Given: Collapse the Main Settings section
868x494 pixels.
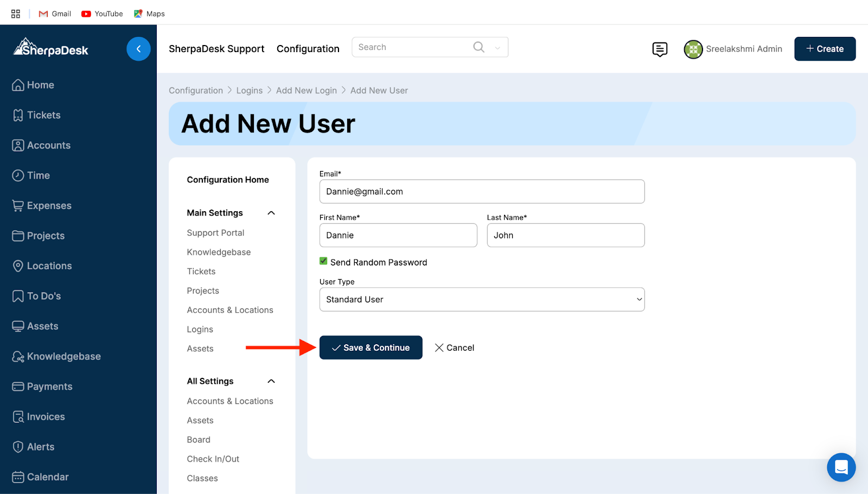Looking at the screenshot, I should (271, 213).
